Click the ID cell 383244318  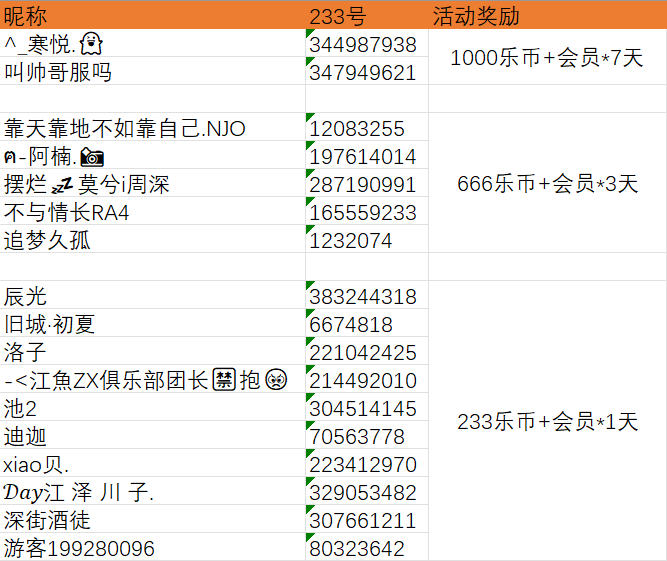pyautogui.click(x=367, y=296)
